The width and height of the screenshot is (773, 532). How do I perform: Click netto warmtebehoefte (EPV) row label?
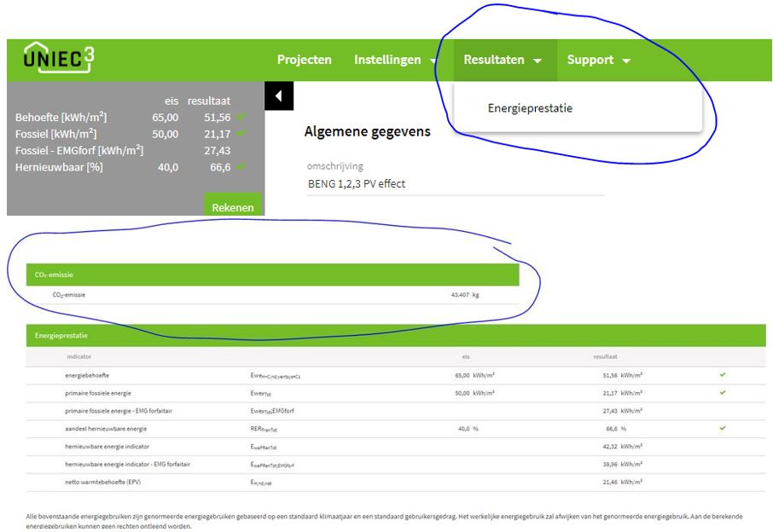point(102,482)
